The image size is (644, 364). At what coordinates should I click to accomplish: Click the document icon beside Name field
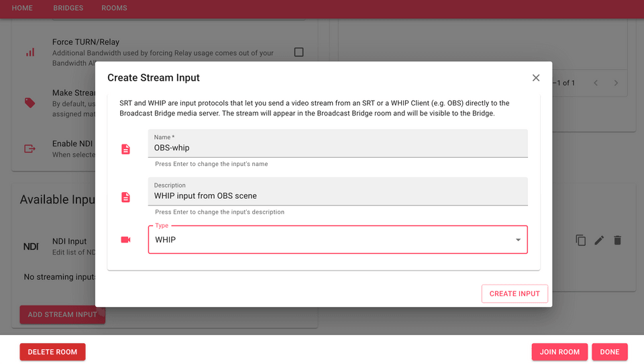pyautogui.click(x=125, y=149)
